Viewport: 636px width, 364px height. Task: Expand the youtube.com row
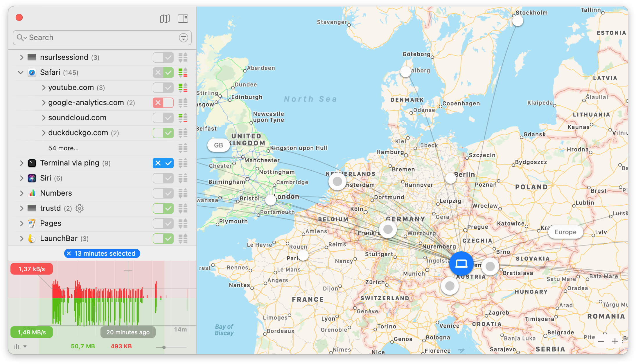(44, 88)
